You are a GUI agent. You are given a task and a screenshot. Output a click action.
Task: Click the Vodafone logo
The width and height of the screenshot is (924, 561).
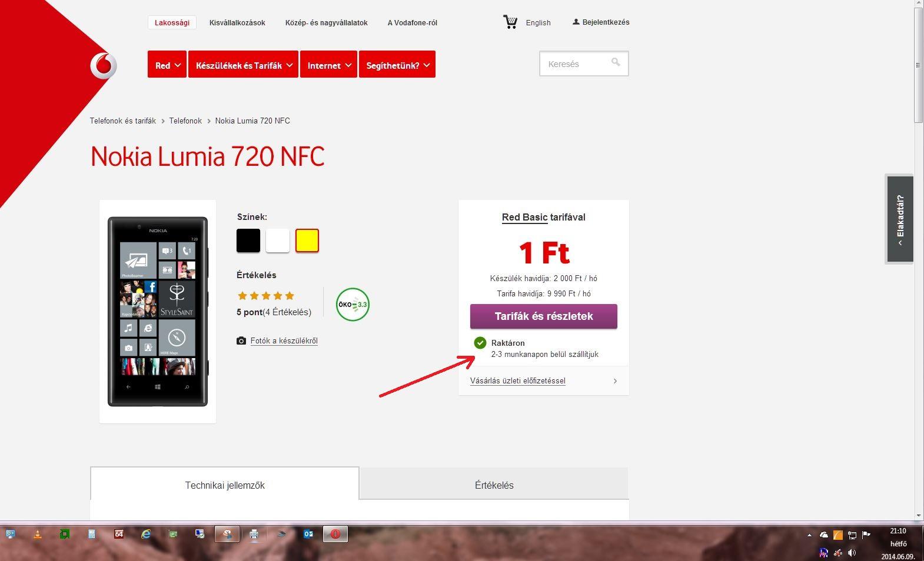point(104,65)
